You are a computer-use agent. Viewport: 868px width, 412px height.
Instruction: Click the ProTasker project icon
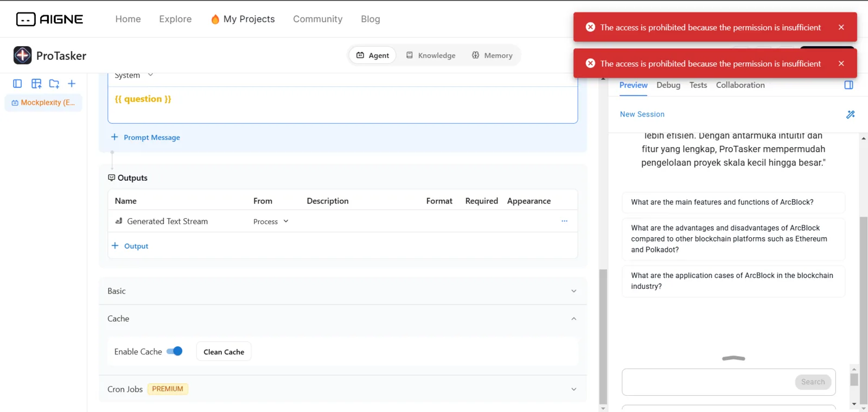point(22,55)
